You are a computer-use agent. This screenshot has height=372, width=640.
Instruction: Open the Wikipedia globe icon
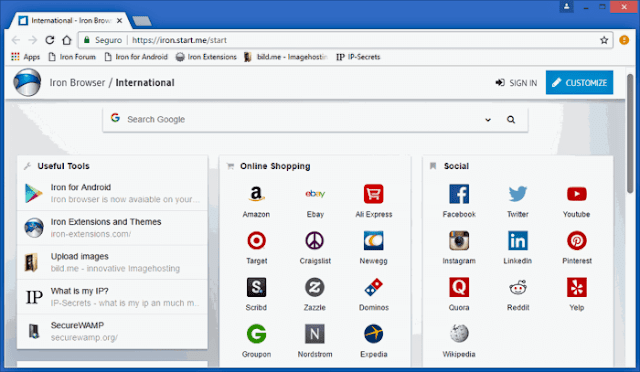(459, 334)
